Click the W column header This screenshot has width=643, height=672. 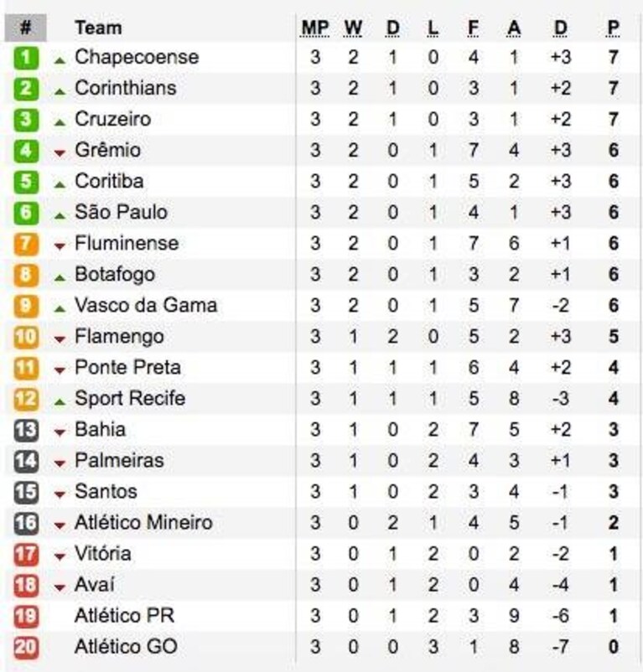[x=353, y=28]
